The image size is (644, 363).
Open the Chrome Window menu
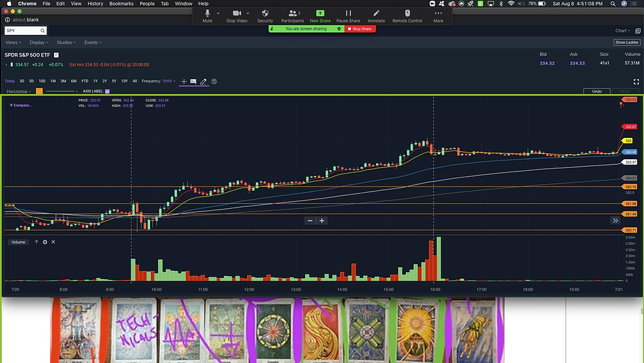coord(184,3)
